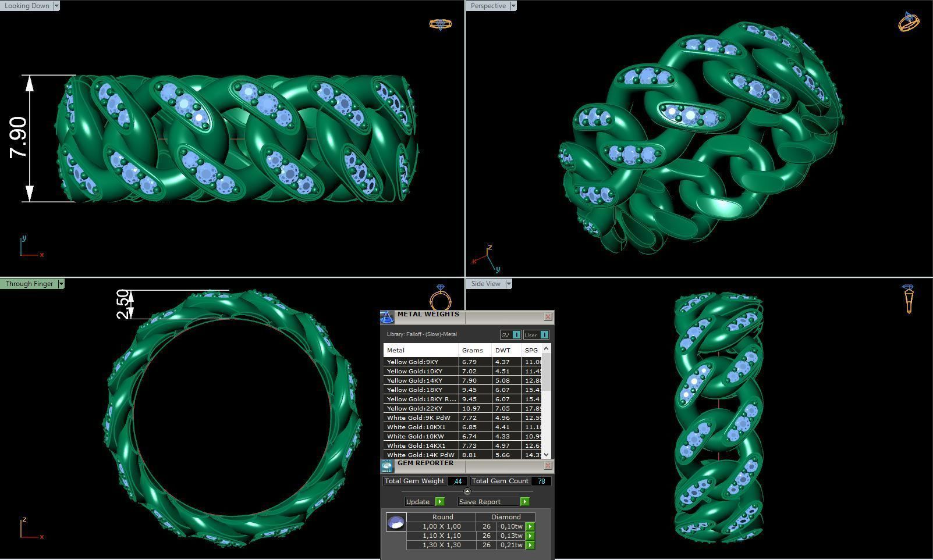The height and width of the screenshot is (560, 933).
Task: Click the 2.50 thickness dimension label
Action: click(x=123, y=304)
